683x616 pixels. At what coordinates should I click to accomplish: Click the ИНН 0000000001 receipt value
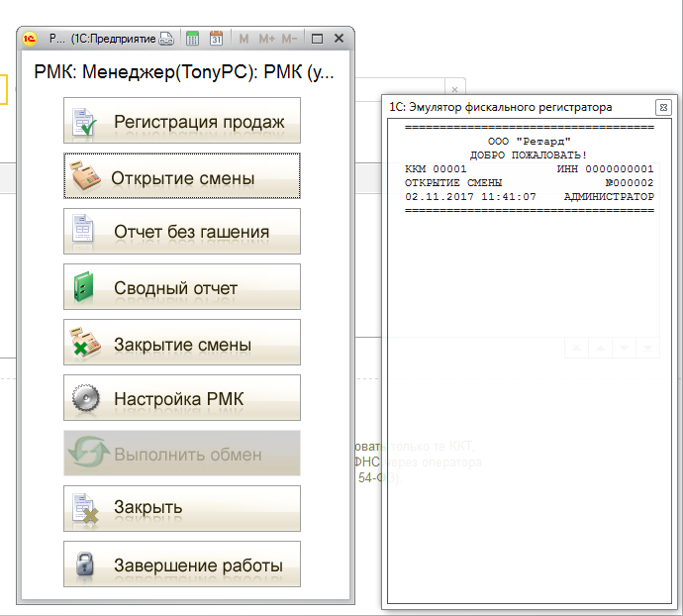[605, 168]
